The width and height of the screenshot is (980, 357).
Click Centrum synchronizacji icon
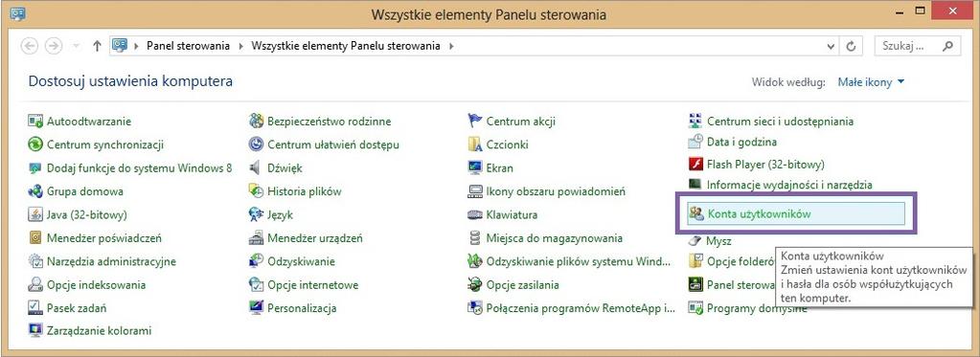(x=35, y=145)
